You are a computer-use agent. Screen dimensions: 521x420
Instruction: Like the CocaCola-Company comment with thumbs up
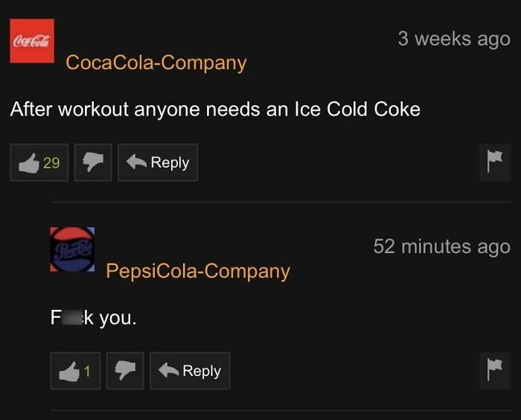coord(39,162)
